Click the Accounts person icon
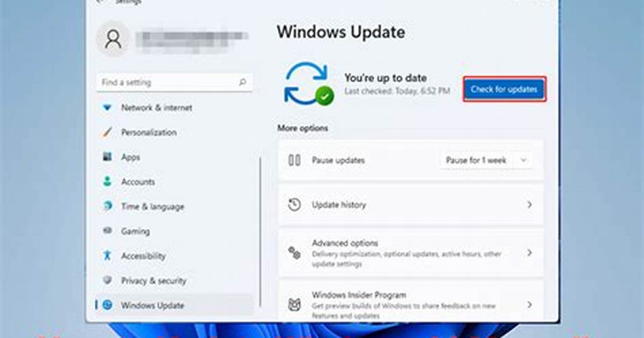This screenshot has height=338, width=644. pyautogui.click(x=107, y=181)
